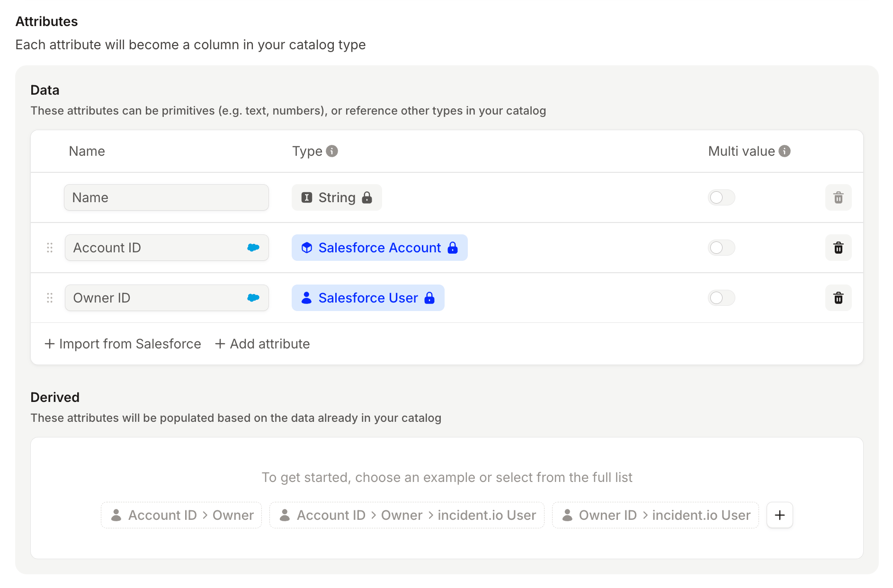Toggle Multi value for Account ID
The height and width of the screenshot is (588, 893).
(x=721, y=248)
